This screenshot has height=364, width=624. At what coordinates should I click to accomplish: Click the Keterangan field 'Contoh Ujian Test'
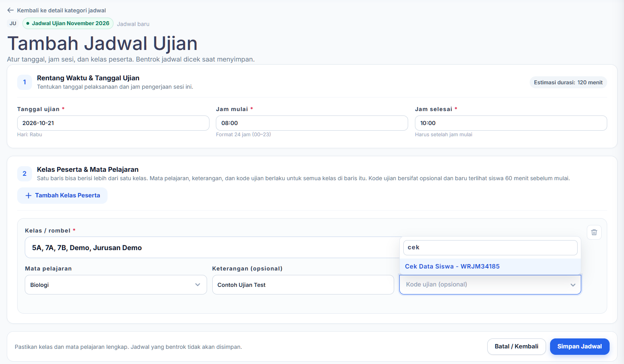[303, 285]
